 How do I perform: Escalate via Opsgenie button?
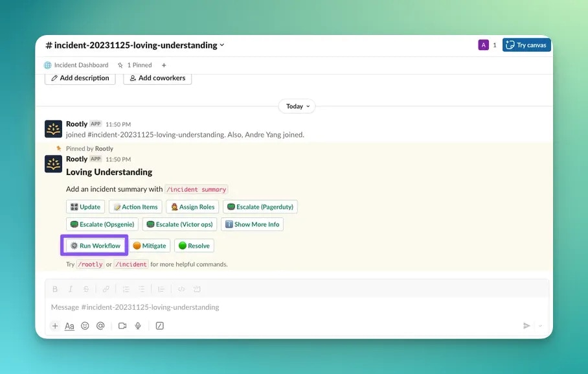click(102, 224)
